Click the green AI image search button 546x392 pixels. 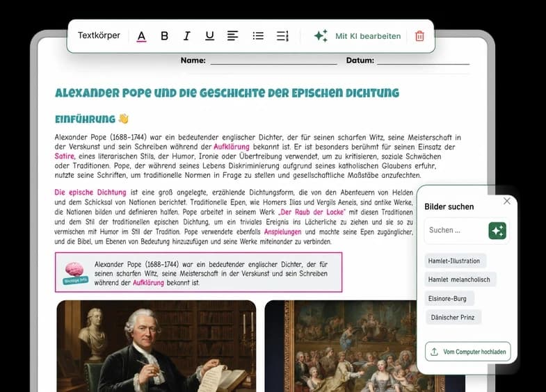pyautogui.click(x=497, y=231)
